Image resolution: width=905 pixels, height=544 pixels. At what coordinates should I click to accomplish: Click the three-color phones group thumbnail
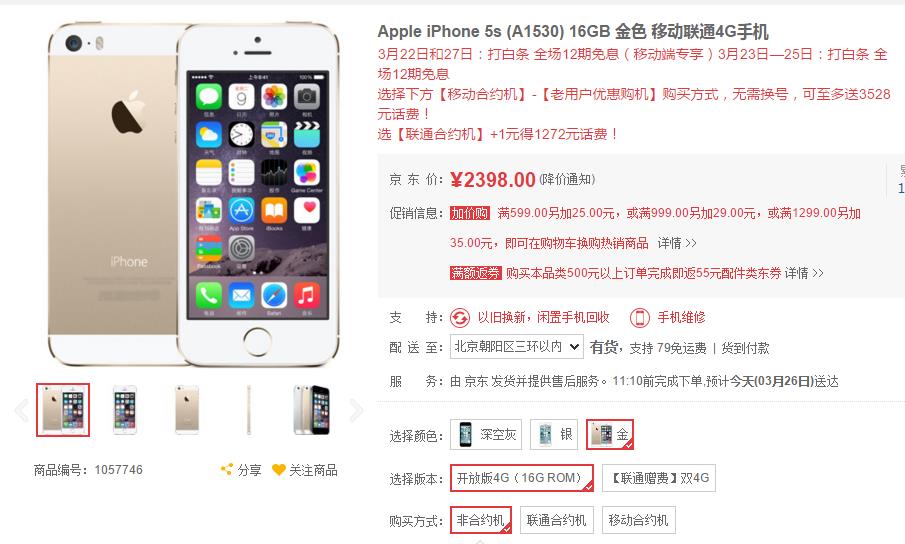(312, 410)
